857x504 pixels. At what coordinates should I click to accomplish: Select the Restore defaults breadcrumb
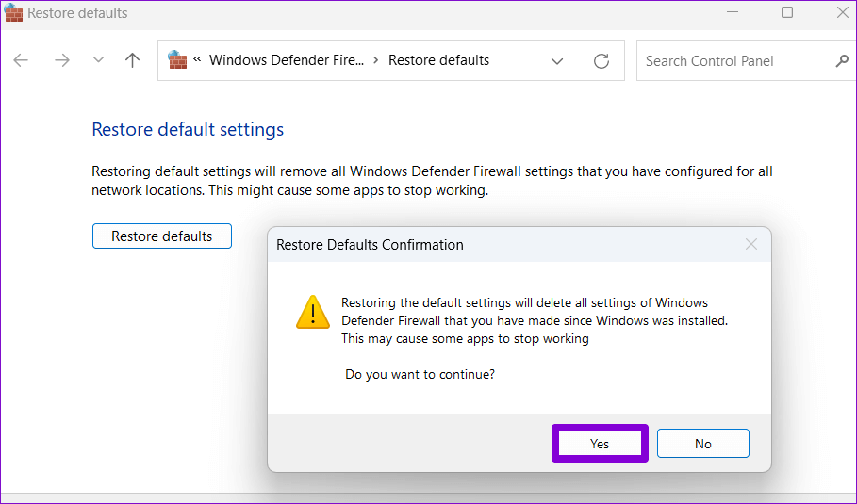(x=439, y=60)
